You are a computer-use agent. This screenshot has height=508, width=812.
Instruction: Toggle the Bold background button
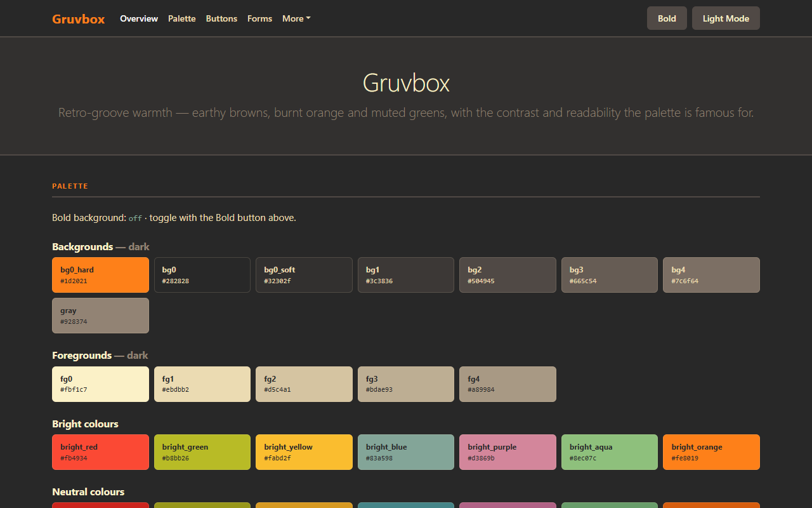(x=667, y=18)
